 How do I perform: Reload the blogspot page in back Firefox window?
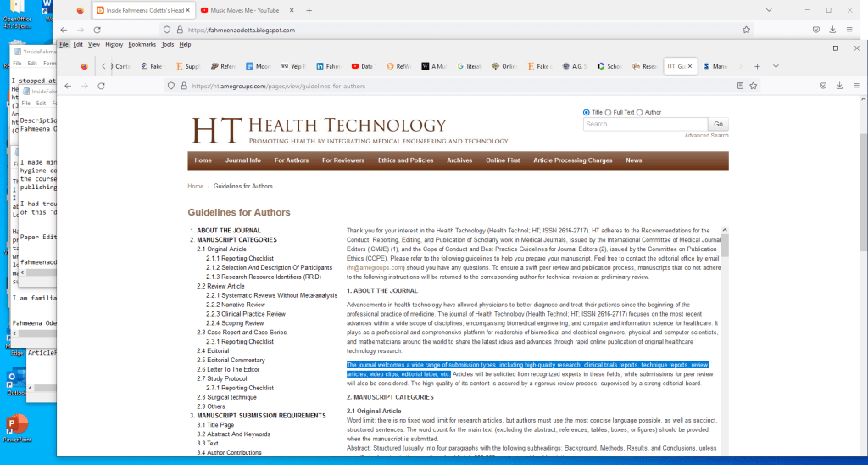tap(97, 30)
